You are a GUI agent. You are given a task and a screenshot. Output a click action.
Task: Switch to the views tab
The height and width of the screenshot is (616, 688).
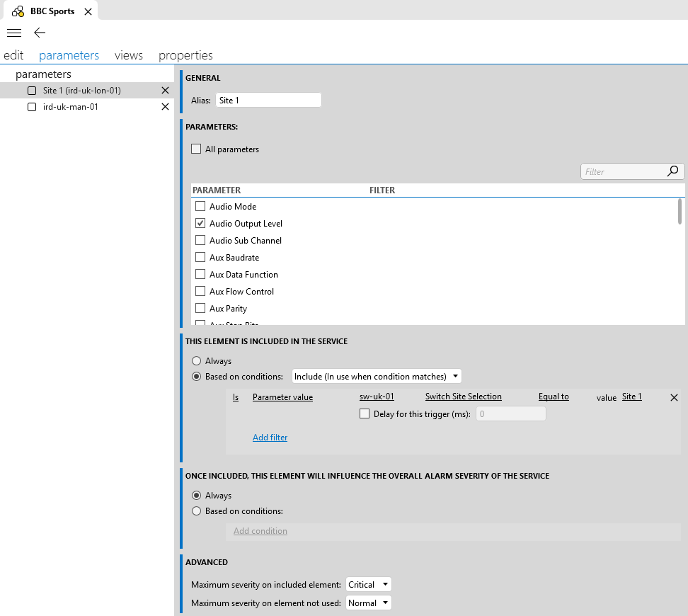click(129, 55)
